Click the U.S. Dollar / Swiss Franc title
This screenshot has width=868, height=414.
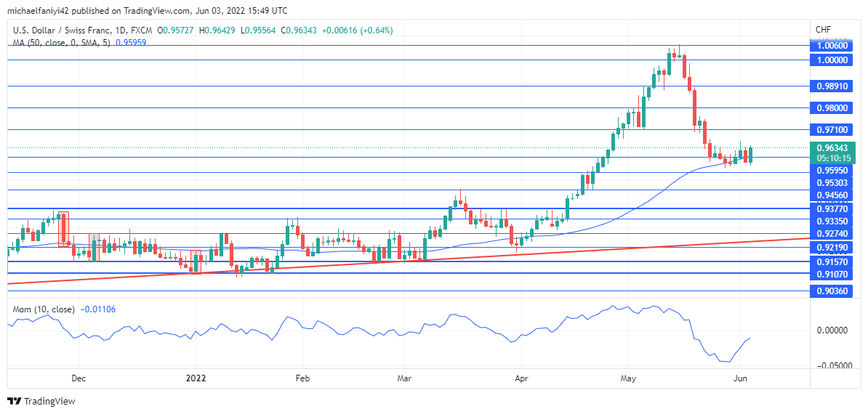click(62, 31)
